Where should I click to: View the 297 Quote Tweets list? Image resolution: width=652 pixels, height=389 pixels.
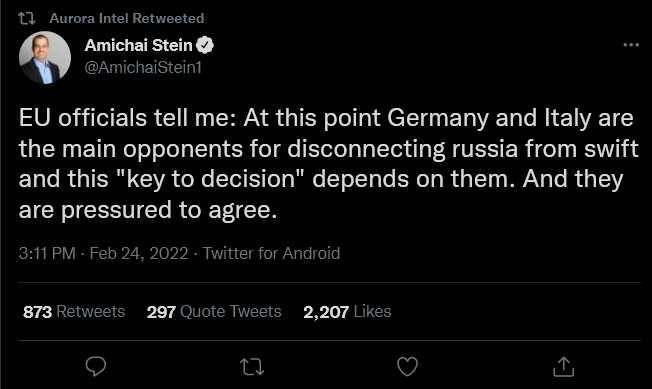point(214,311)
